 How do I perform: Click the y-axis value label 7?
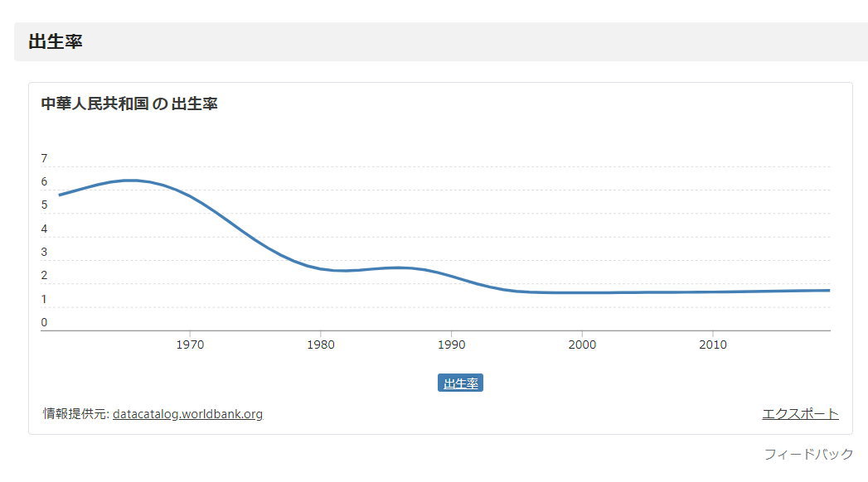[44, 159]
